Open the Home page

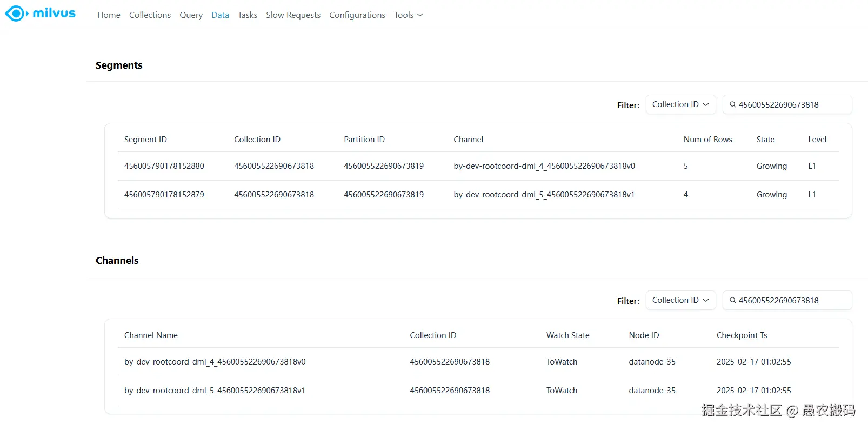(x=109, y=15)
